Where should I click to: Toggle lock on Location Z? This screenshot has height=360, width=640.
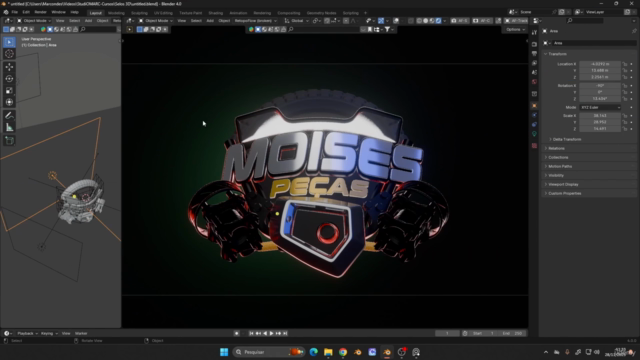click(625, 77)
